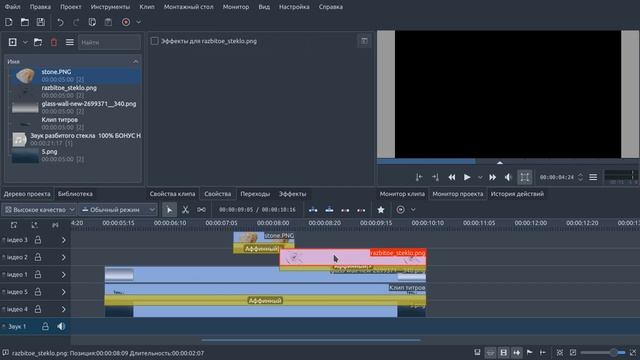Viewport: 640px width, 360px height.
Task: Lock the Видео 2 track
Action: pos(38,257)
